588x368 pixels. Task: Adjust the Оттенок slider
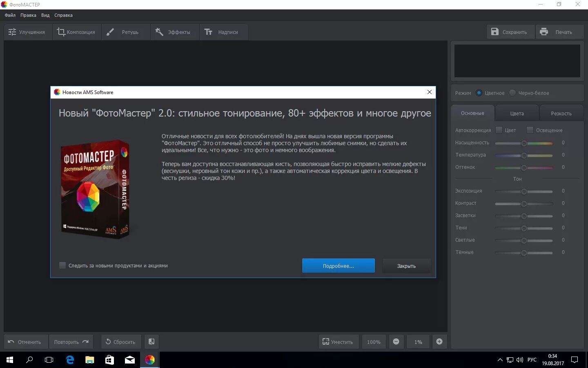click(524, 168)
